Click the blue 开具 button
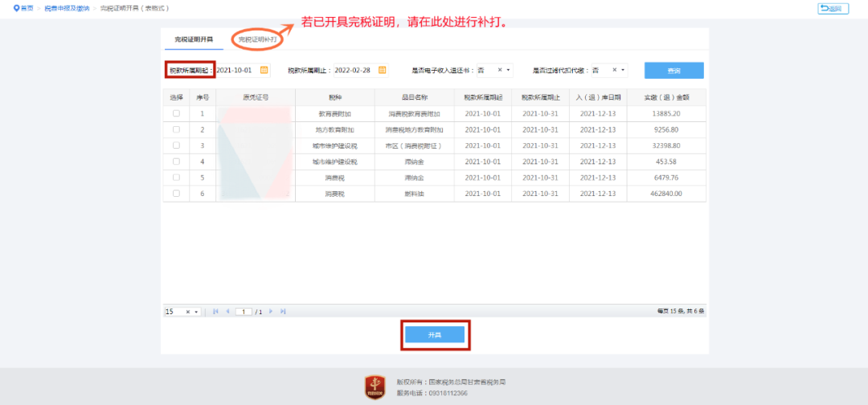The image size is (868, 405). [x=435, y=335]
